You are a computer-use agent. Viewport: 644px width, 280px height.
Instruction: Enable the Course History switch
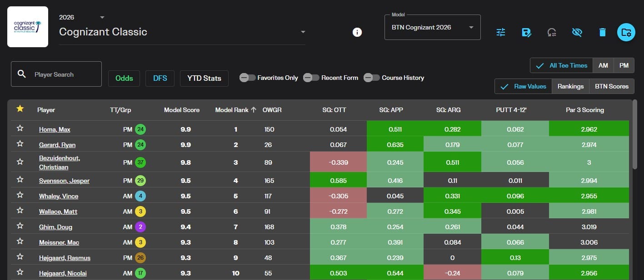click(371, 78)
